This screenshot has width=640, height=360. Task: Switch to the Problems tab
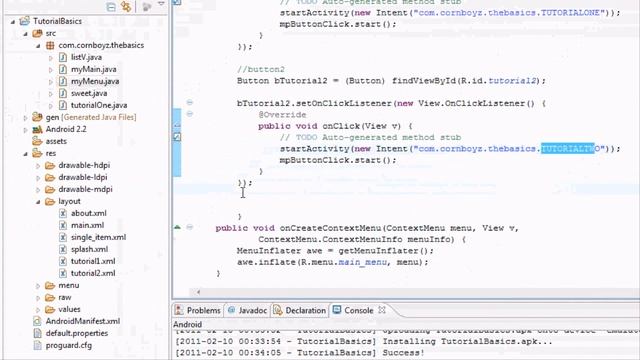pos(198,310)
